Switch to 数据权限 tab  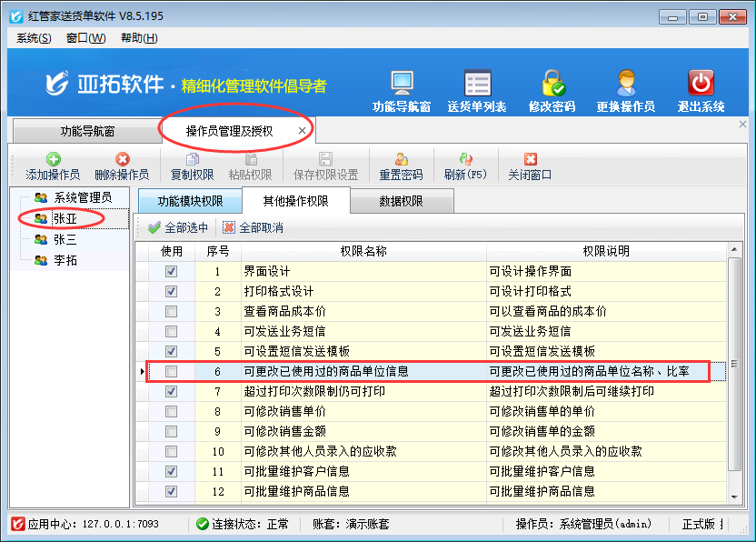pyautogui.click(x=401, y=202)
